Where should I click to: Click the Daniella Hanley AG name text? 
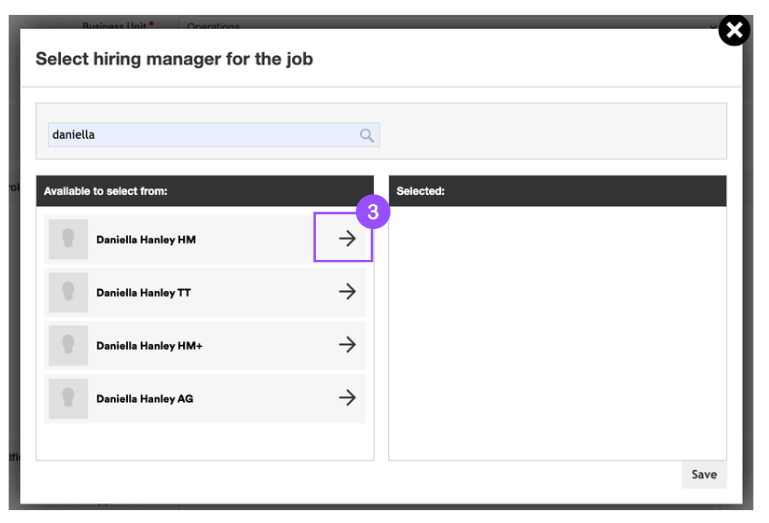[144, 399]
